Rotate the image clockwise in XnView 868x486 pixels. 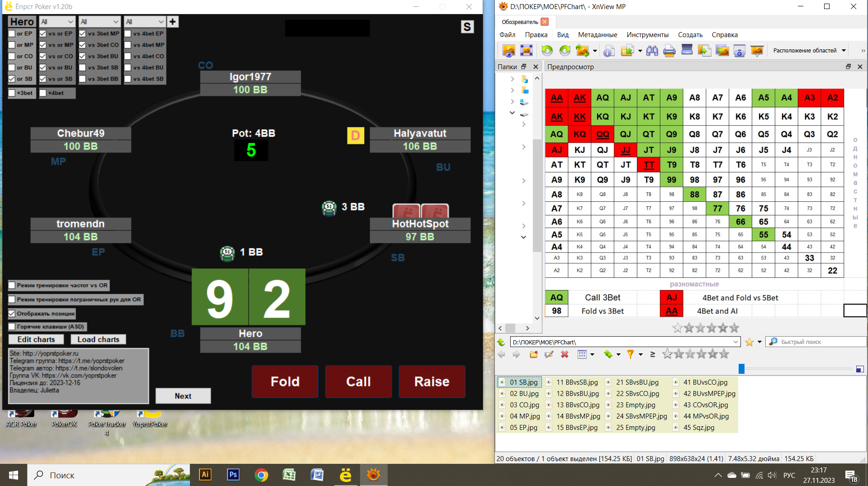coord(565,51)
